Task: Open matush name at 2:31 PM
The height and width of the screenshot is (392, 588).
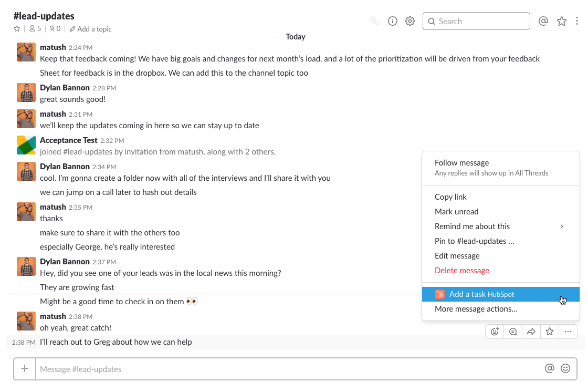Action: click(53, 114)
